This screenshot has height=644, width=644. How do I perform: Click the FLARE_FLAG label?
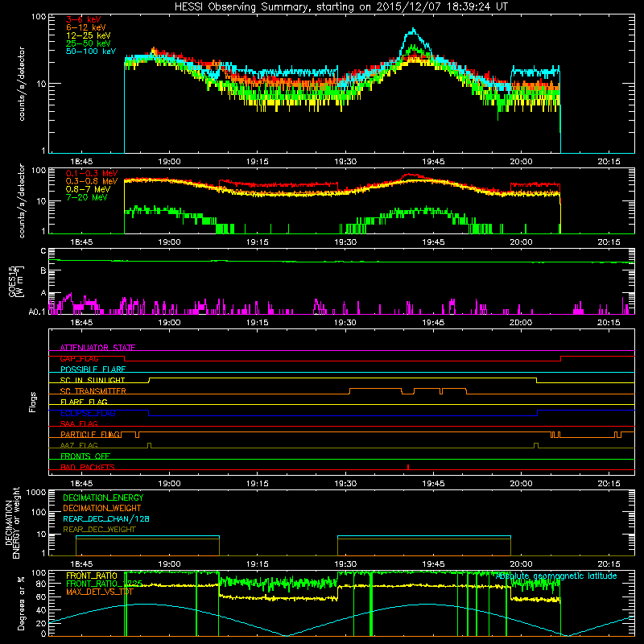coord(84,402)
